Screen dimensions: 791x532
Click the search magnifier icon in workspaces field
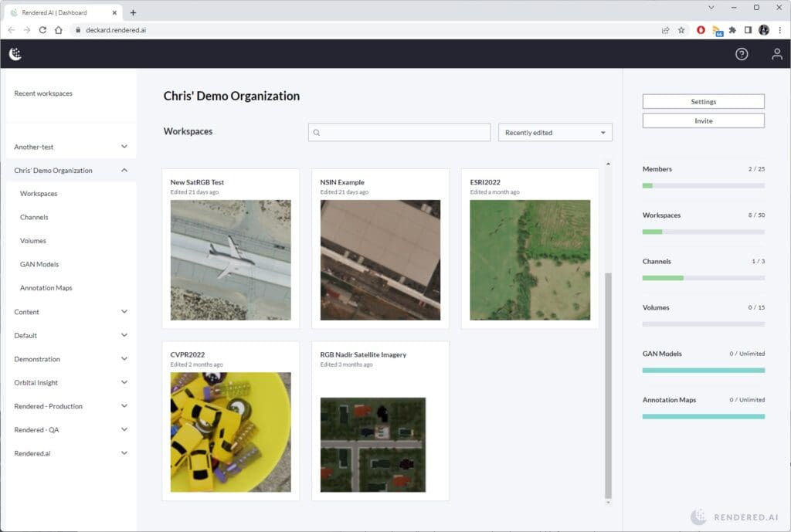click(316, 133)
